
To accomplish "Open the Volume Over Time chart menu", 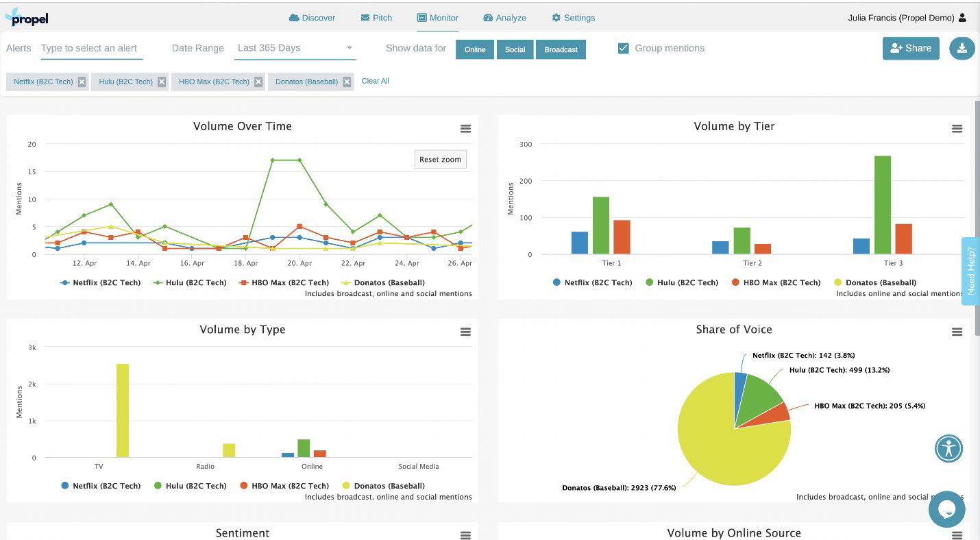I will (x=465, y=128).
